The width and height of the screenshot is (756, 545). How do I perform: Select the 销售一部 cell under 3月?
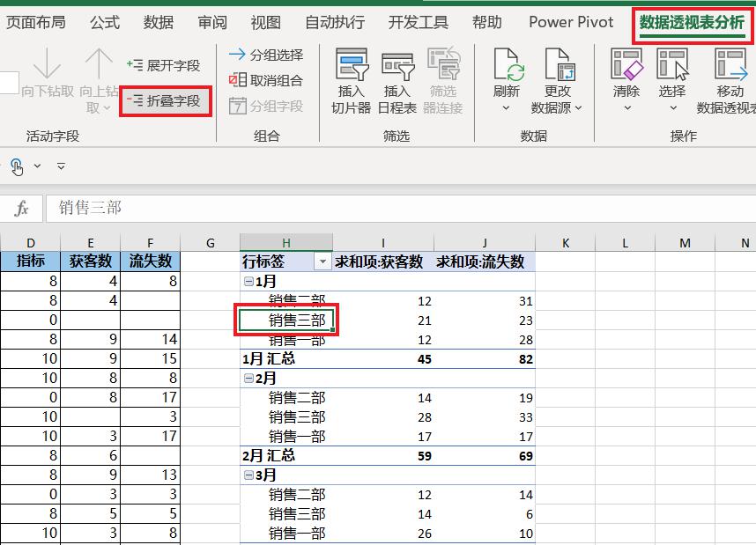click(286, 533)
